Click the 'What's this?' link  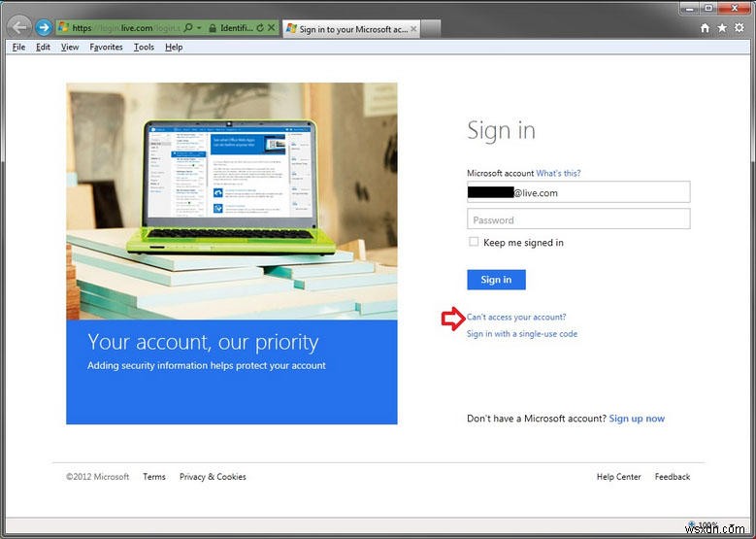(558, 173)
